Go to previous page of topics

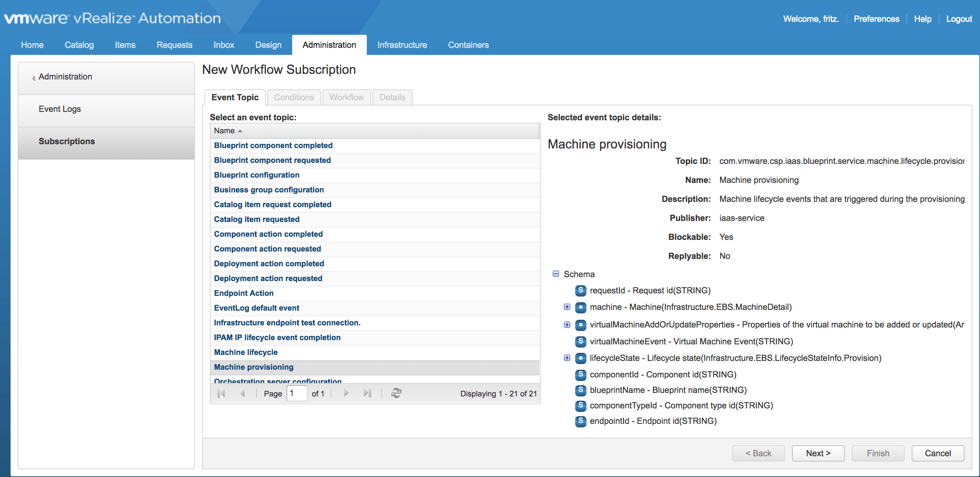[x=242, y=393]
